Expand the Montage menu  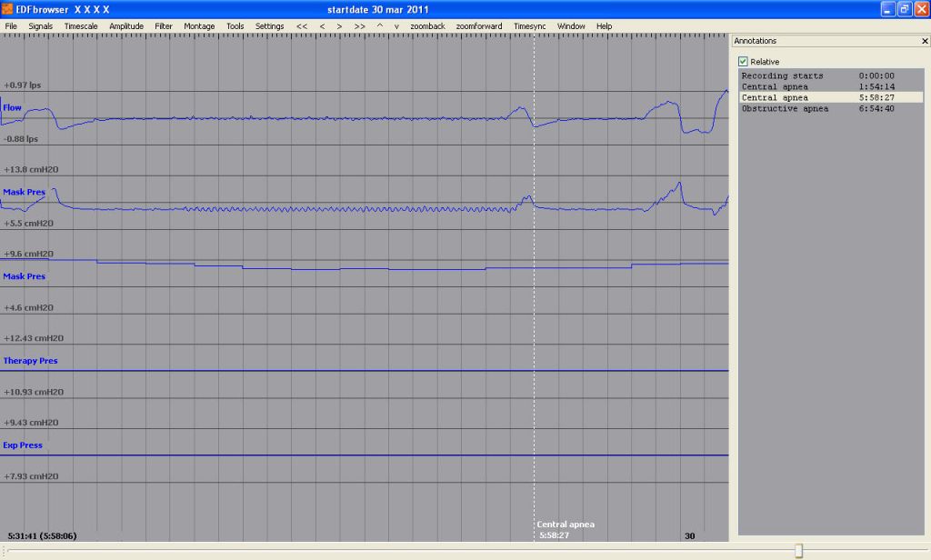point(199,26)
